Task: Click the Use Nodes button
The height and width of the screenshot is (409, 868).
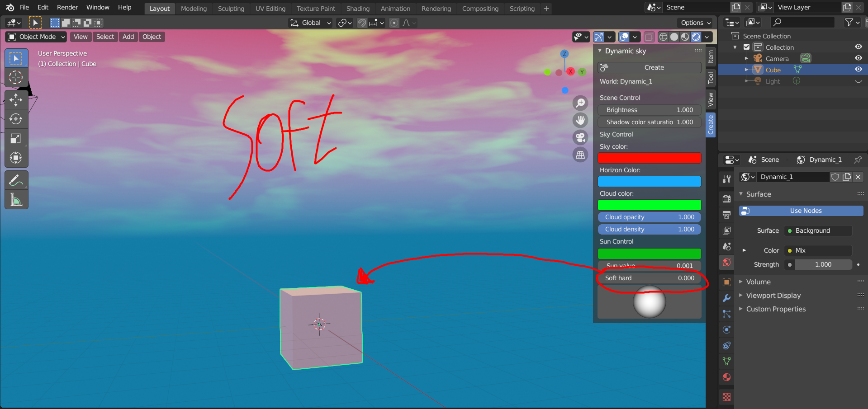Action: (x=801, y=211)
